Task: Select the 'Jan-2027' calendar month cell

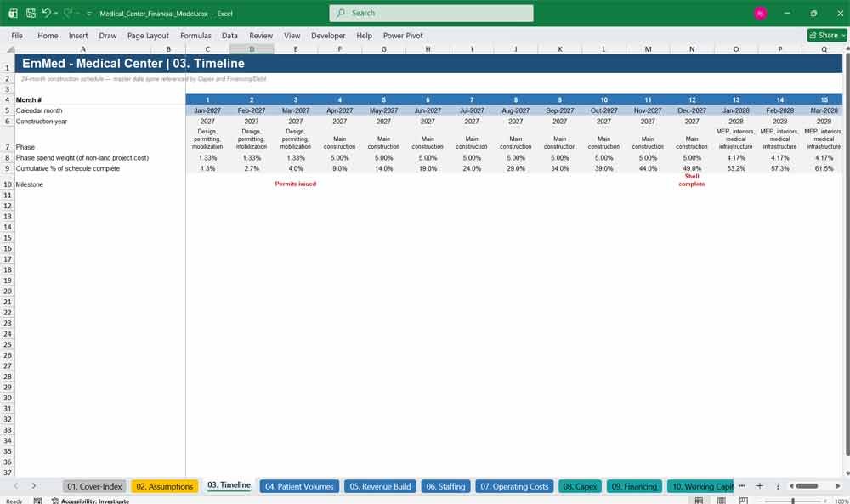Action: (207, 110)
